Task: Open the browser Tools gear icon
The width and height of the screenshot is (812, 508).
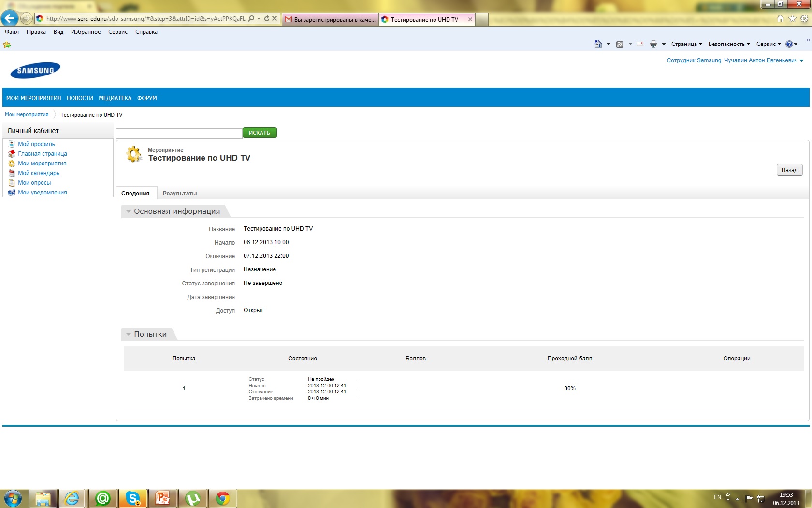Action: click(804, 19)
